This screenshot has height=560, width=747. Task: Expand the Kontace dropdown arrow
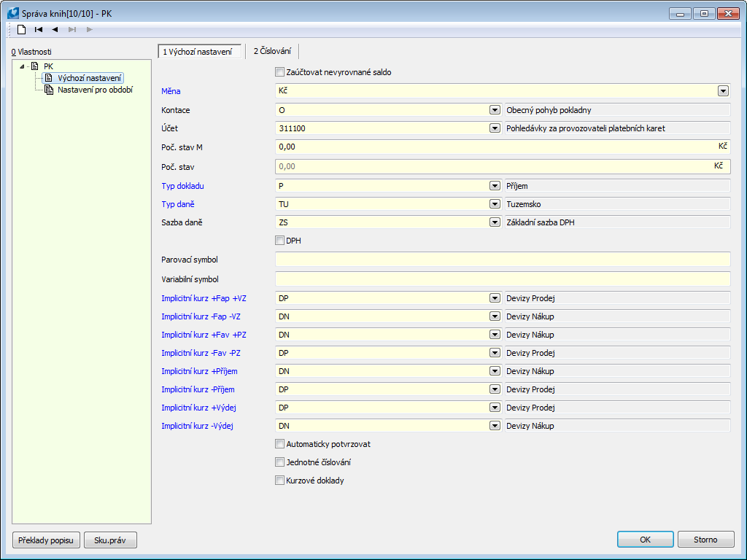tap(494, 110)
